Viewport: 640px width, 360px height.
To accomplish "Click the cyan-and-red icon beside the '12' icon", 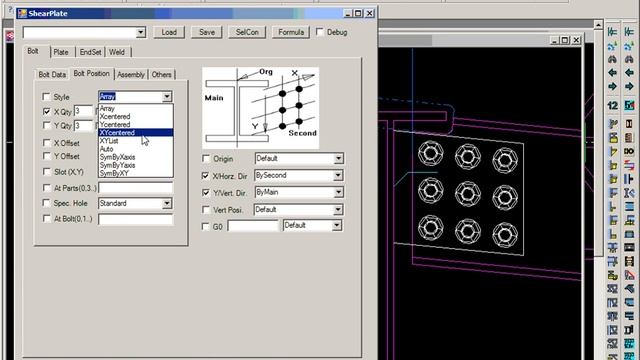I will coord(629,106).
